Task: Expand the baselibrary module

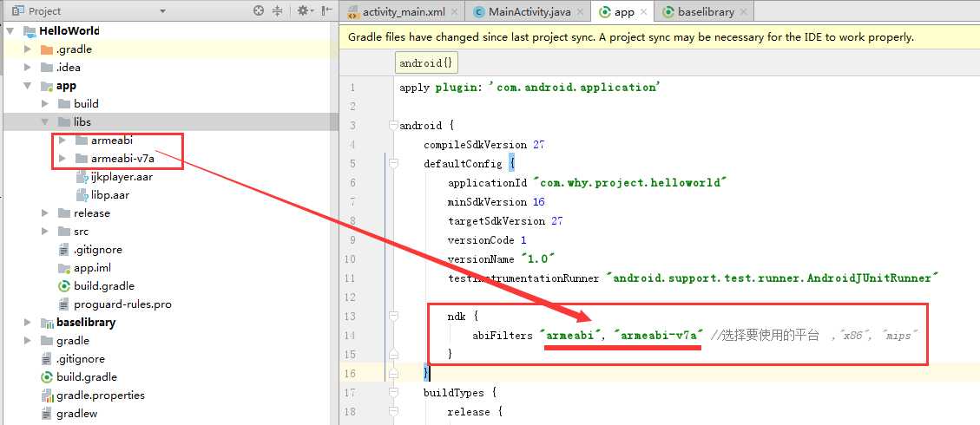Action: tap(28, 323)
